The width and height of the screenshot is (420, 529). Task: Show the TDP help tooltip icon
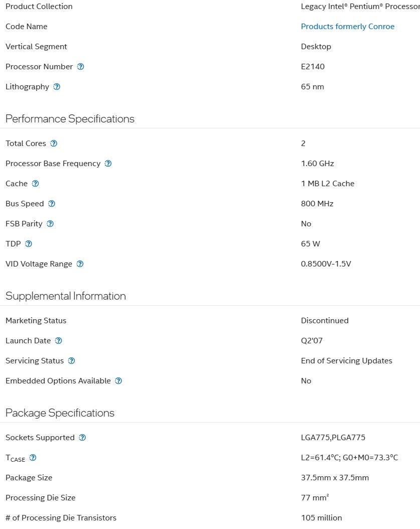tap(29, 244)
